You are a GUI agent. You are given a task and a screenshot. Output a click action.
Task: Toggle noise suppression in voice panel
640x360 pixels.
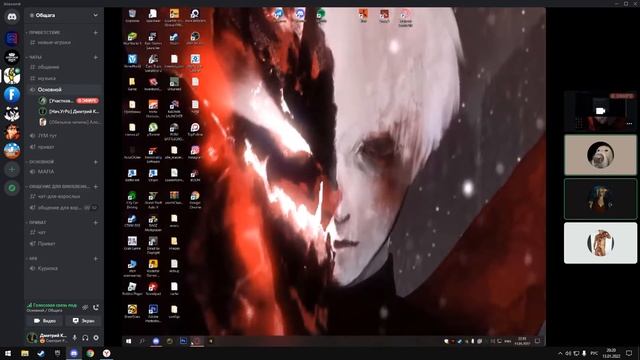pos(85,307)
